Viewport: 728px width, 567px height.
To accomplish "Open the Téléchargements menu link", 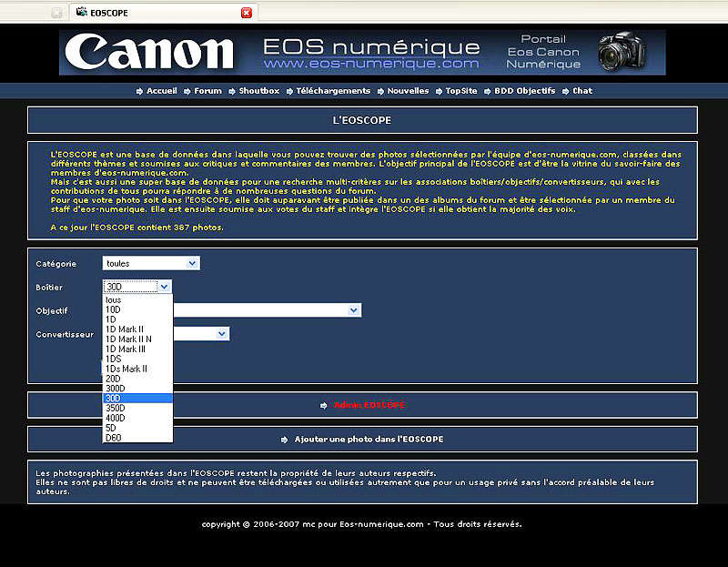I will pos(333,90).
